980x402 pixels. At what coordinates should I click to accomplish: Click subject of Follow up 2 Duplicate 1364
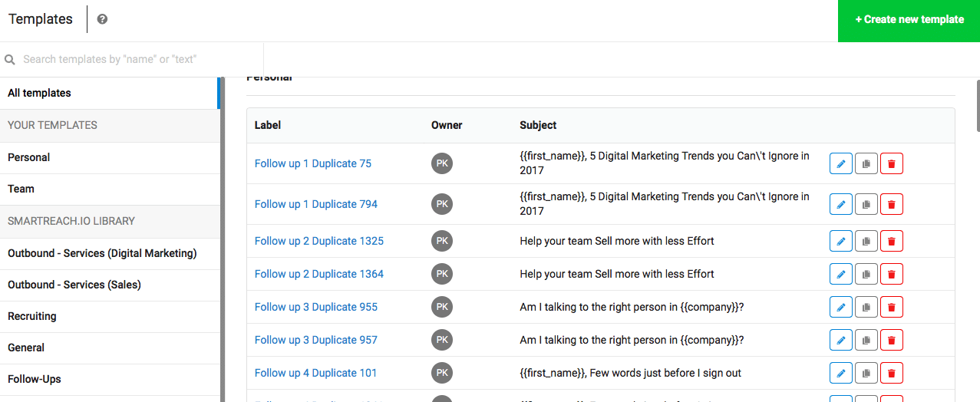pyautogui.click(x=617, y=274)
